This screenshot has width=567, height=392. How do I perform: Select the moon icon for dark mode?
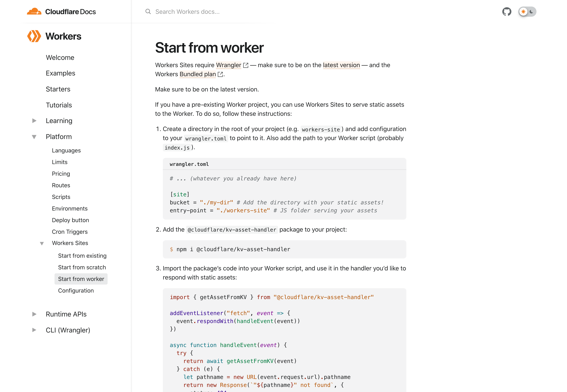531,11
